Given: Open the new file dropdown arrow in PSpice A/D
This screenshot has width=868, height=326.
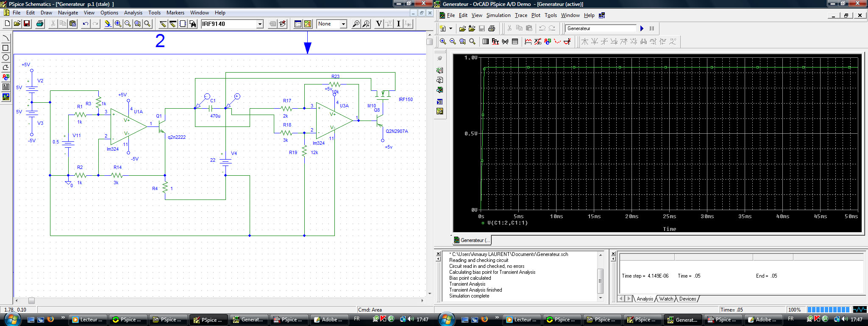Looking at the screenshot, I should coord(451,28).
